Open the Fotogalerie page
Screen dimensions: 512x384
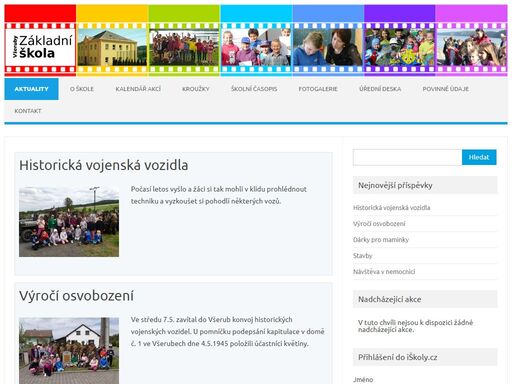pyautogui.click(x=318, y=89)
